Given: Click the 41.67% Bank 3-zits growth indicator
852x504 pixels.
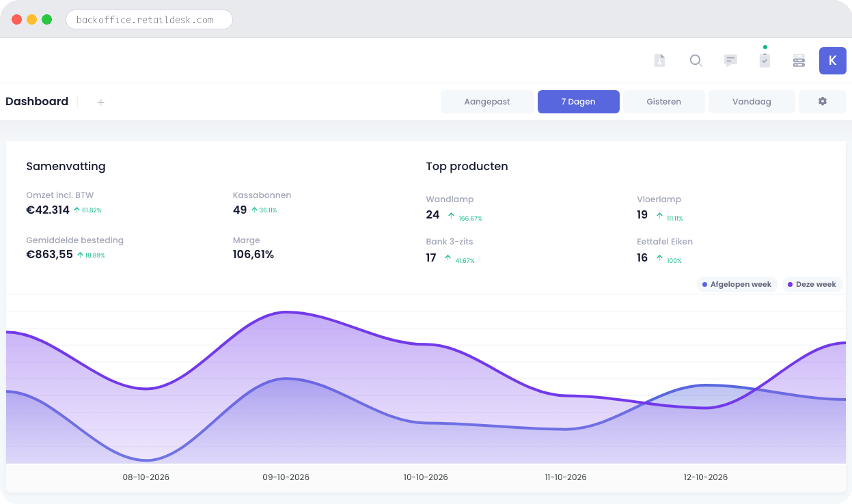Looking at the screenshot, I should pyautogui.click(x=460, y=261).
